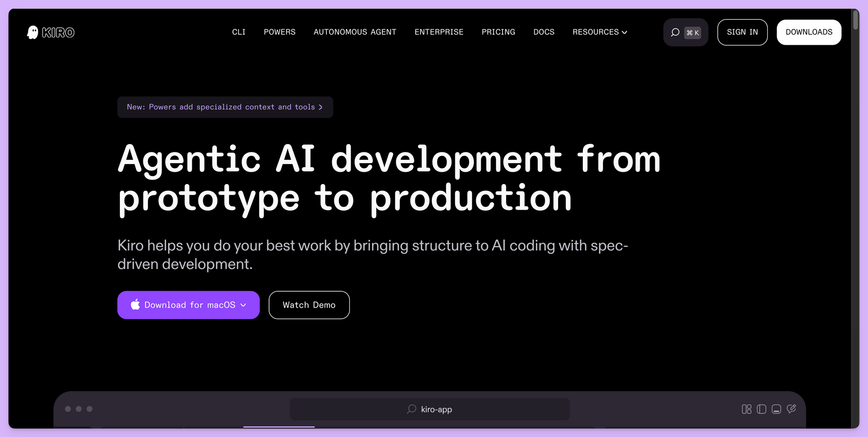Click the Kiro ghost logo
The height and width of the screenshot is (437, 868).
coord(33,33)
